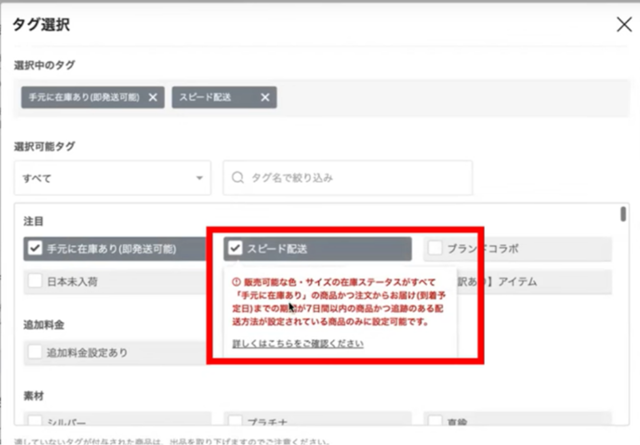Click the magnifier icon in tag search

pyautogui.click(x=238, y=178)
